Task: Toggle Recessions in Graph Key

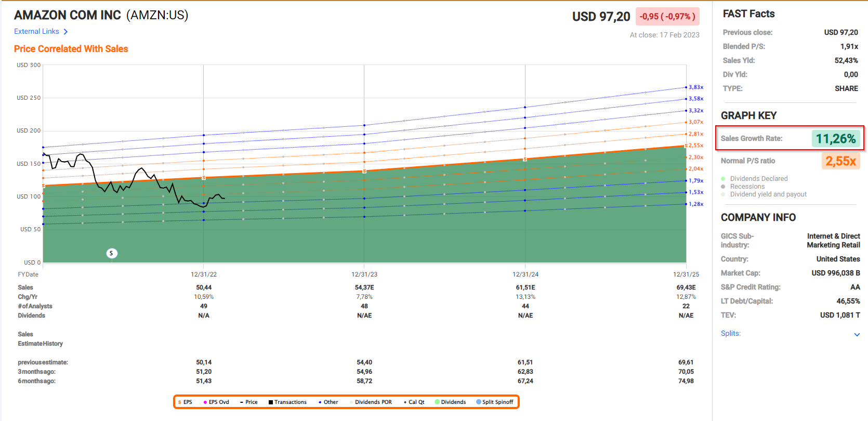Action: click(723, 187)
